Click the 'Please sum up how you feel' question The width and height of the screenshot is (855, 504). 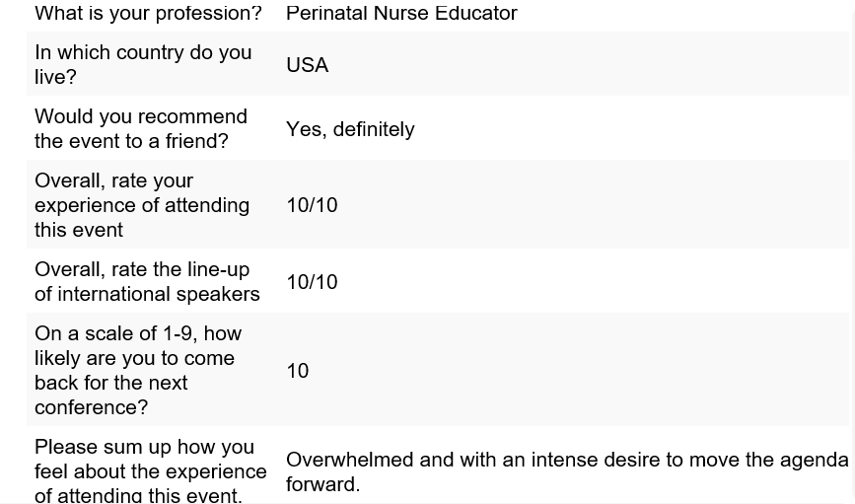coord(151,471)
